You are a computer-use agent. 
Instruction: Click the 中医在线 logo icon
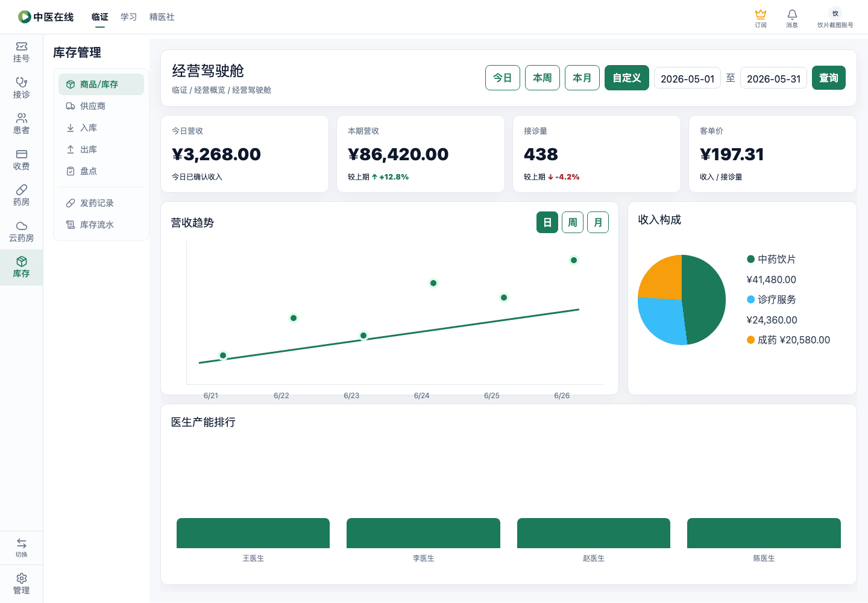(25, 17)
